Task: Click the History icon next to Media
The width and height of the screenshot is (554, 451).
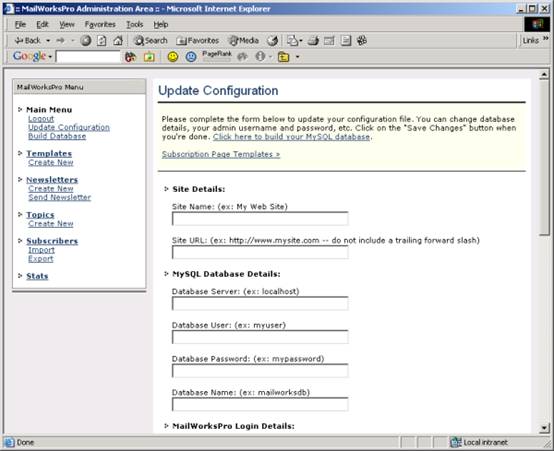Action: (272, 41)
